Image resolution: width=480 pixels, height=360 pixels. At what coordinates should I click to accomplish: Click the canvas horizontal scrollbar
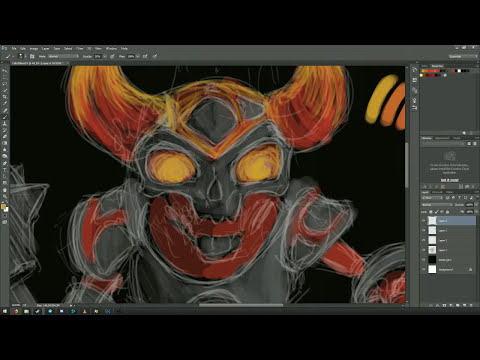tap(241, 305)
